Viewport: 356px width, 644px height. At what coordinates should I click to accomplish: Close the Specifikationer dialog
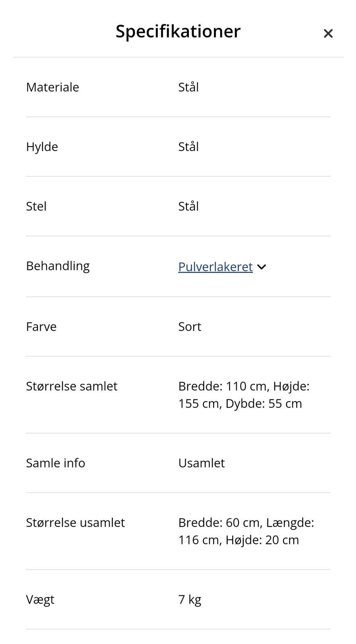328,33
